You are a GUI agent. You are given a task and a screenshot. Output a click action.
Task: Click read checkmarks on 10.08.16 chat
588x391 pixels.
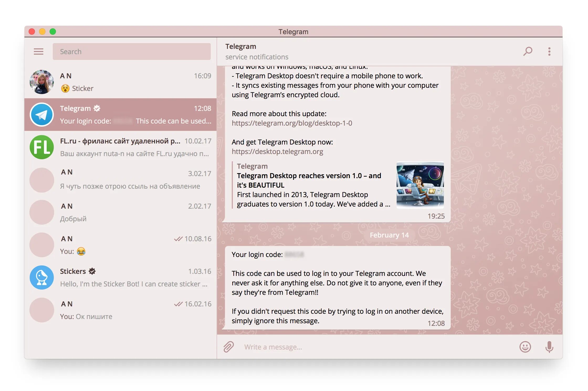pos(178,239)
